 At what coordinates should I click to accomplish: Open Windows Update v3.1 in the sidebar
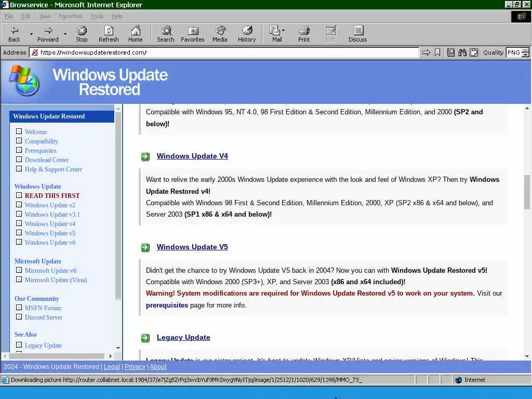pyautogui.click(x=52, y=215)
